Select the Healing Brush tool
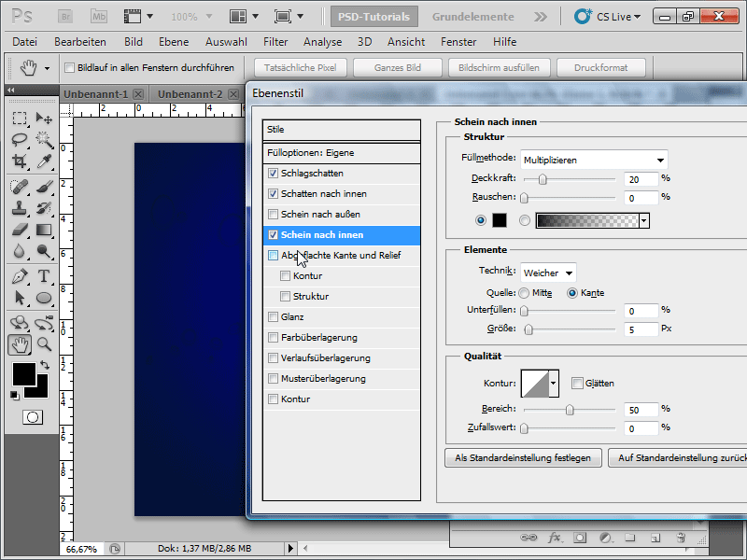This screenshot has width=747, height=560. tap(20, 187)
